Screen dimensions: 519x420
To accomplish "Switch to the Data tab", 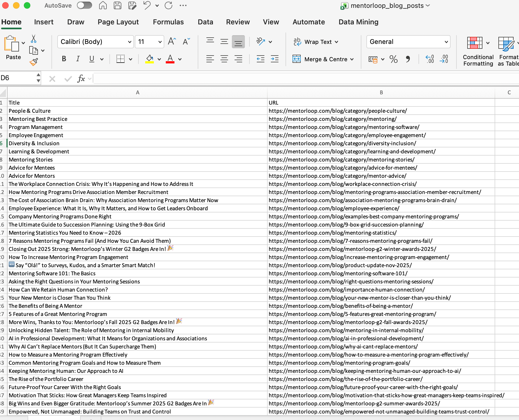I will pos(205,22).
